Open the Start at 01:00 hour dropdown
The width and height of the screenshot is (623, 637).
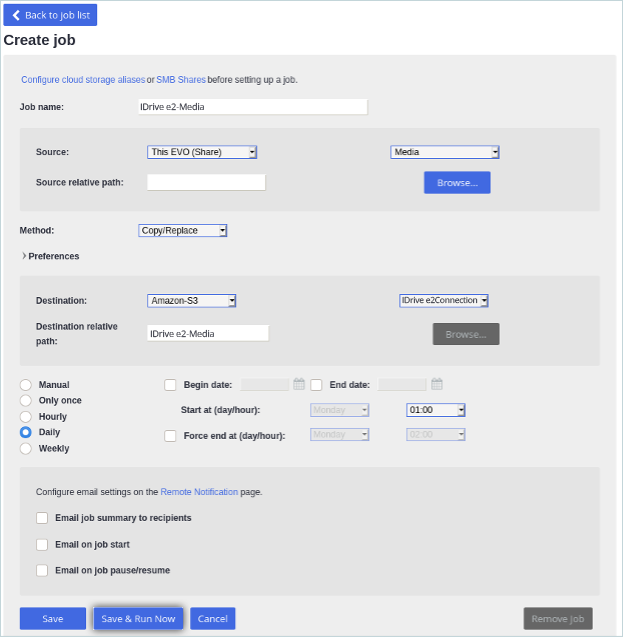tap(436, 410)
